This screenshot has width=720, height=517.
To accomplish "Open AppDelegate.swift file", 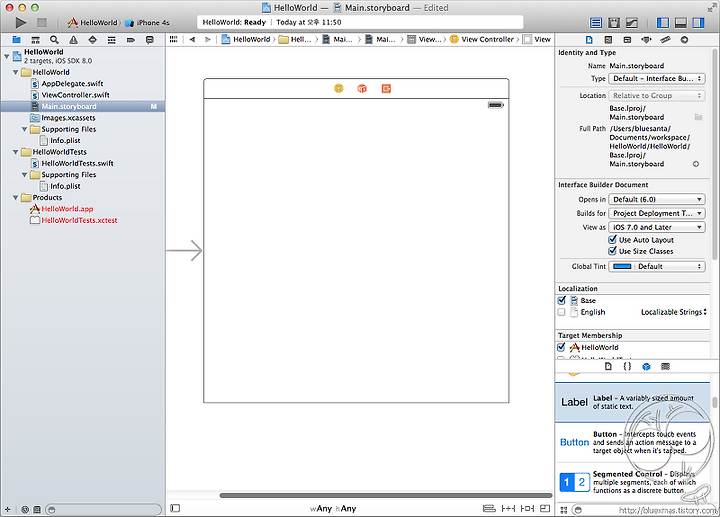I will pyautogui.click(x=72, y=84).
